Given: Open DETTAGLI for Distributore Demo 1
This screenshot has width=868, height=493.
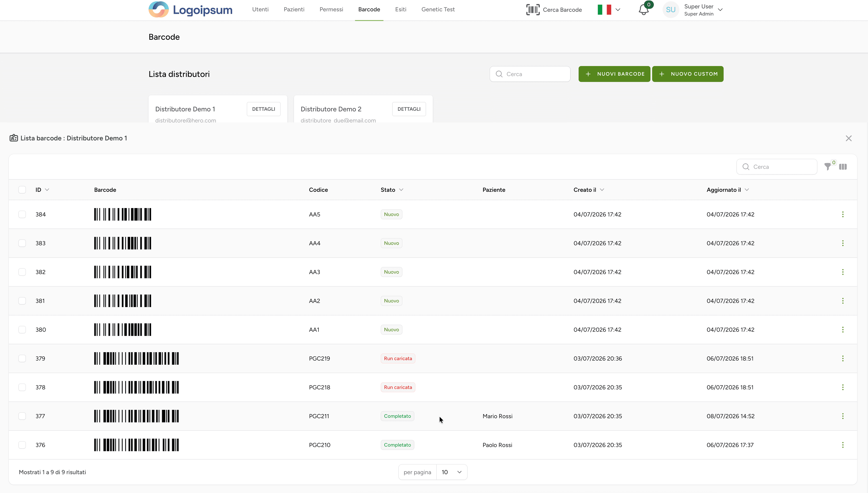Looking at the screenshot, I should 264,109.
